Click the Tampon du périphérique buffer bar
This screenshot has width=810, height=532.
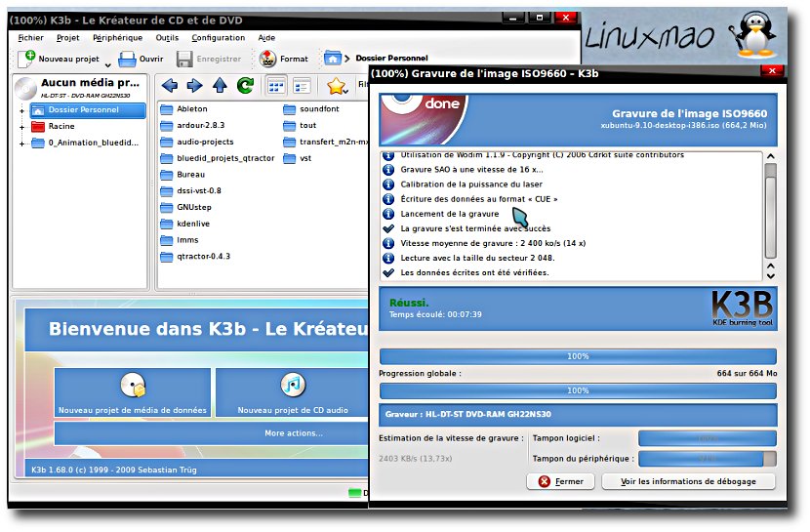click(x=708, y=458)
